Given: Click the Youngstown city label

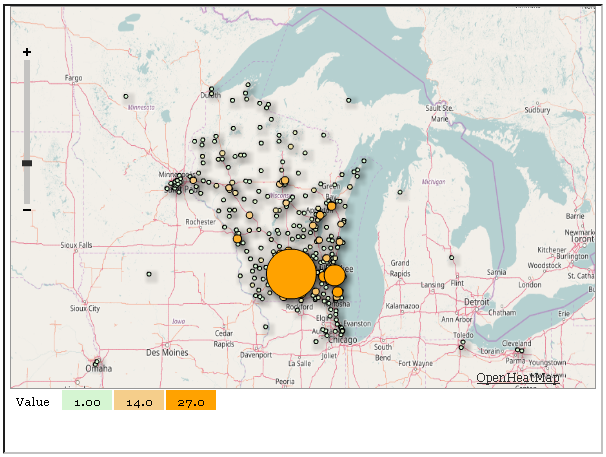Looking at the screenshot, I should pyautogui.click(x=547, y=363).
